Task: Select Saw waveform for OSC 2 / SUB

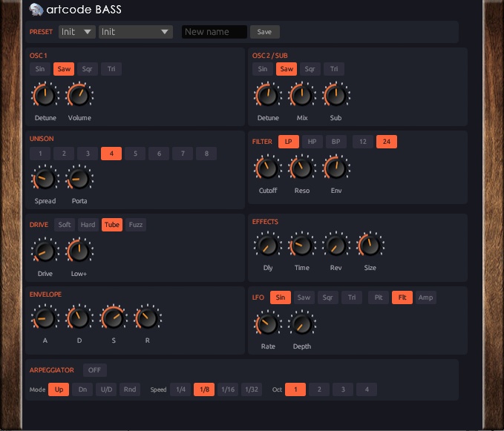Action: point(287,69)
